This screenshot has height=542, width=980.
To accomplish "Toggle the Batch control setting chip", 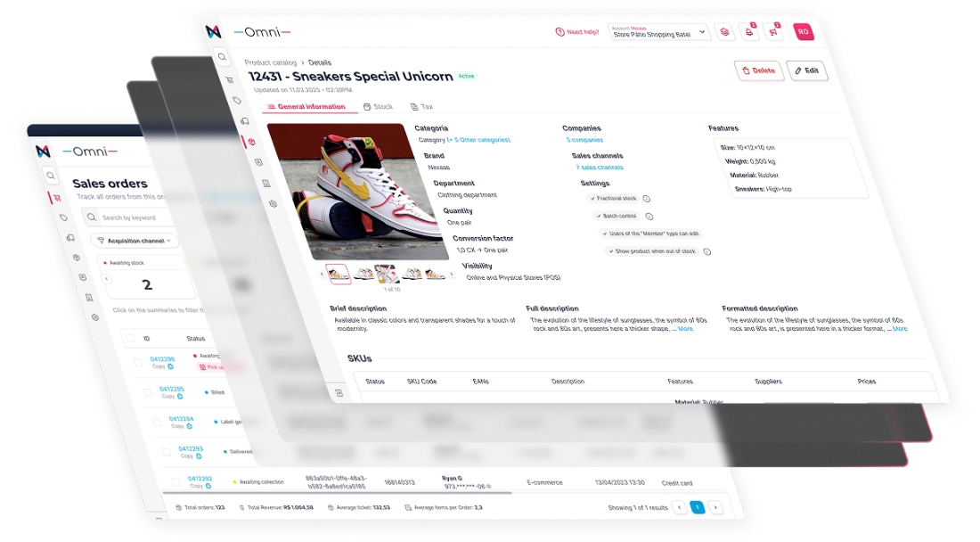I will 617,216.
